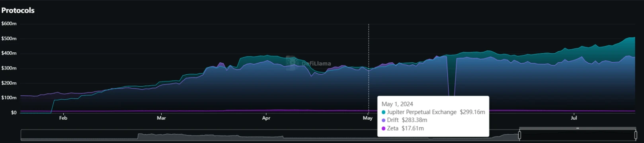Click the Protocols chart title
Image resolution: width=644 pixels, height=143 pixels.
click(x=18, y=10)
